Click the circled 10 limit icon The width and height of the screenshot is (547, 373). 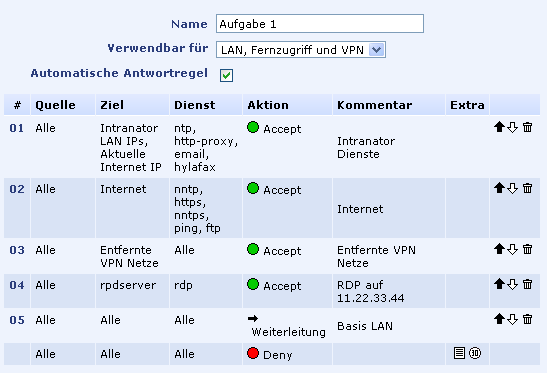point(475,353)
